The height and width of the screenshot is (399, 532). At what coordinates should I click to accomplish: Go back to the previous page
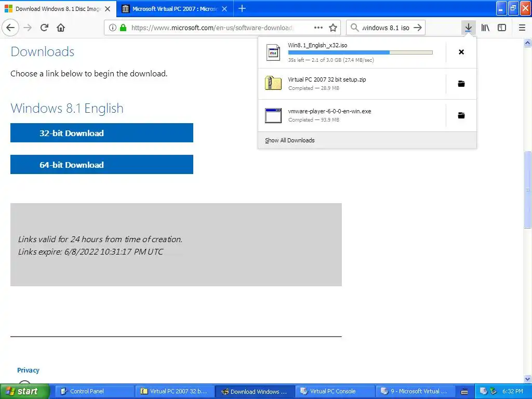(x=10, y=28)
